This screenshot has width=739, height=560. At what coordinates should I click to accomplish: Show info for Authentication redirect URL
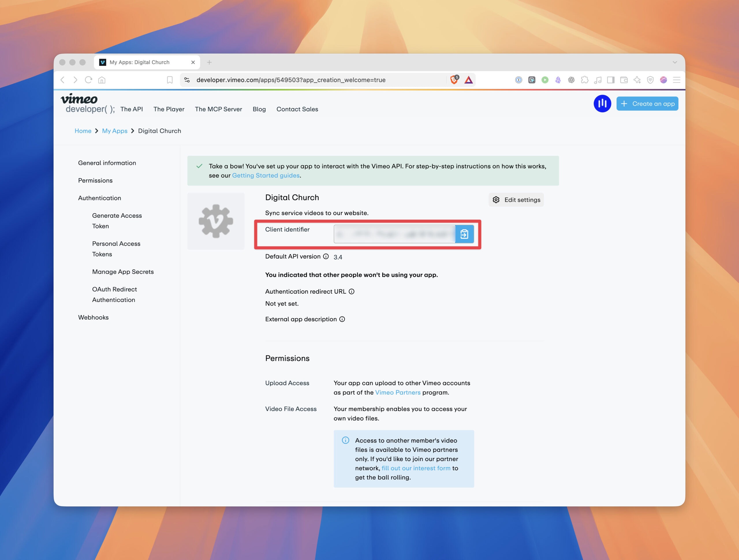[352, 291]
